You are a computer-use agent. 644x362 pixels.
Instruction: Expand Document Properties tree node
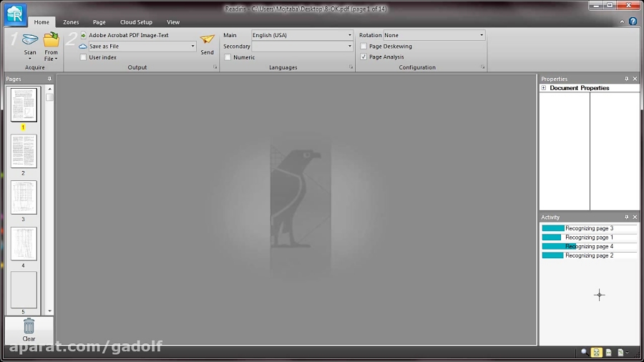coord(543,88)
